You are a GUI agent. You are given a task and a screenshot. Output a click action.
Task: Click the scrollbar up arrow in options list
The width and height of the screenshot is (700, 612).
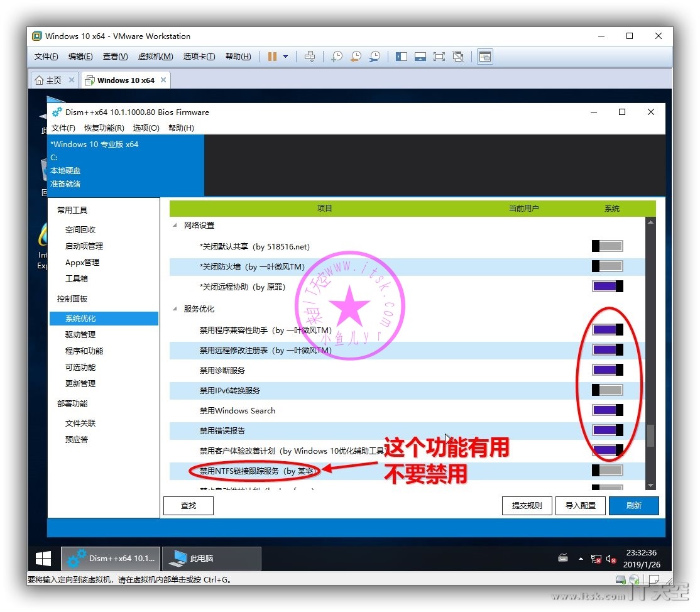[x=651, y=222]
